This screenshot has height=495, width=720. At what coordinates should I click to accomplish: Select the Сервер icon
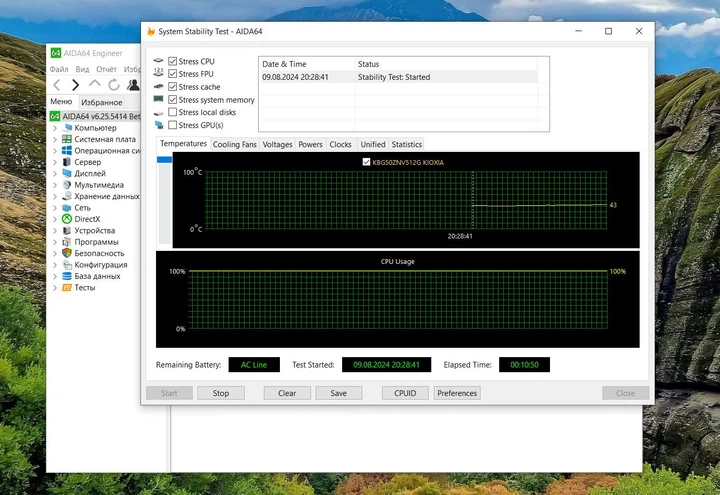coord(67,162)
